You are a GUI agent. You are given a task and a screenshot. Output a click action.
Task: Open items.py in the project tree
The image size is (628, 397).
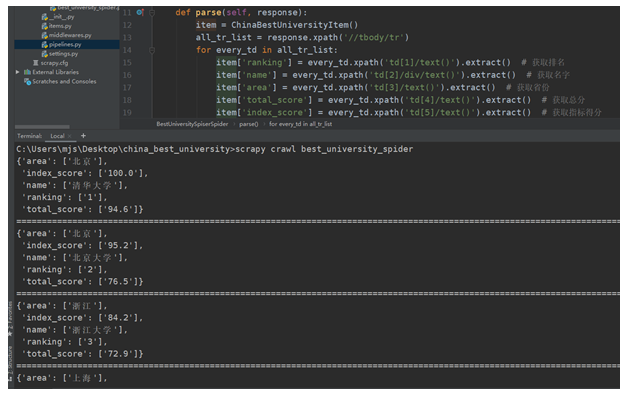point(60,26)
